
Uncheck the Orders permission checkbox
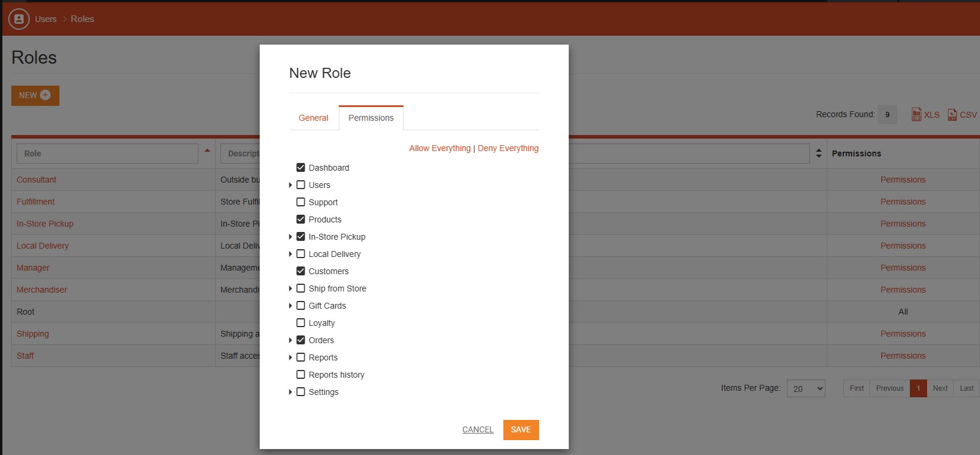point(301,340)
